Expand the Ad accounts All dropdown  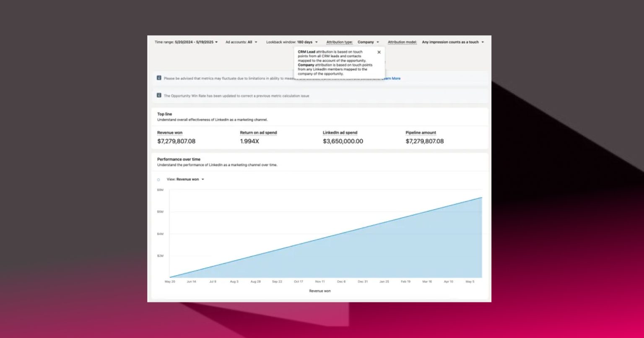point(241,42)
